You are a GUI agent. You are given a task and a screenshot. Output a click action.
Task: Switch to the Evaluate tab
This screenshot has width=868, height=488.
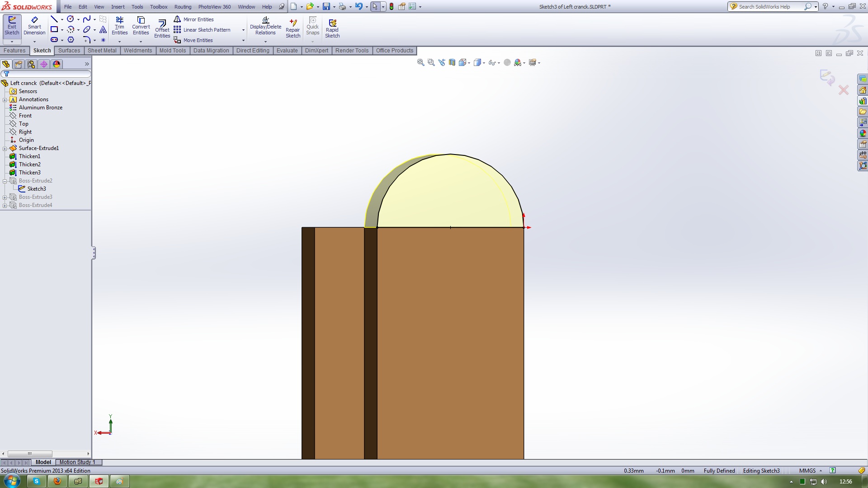[x=287, y=51]
